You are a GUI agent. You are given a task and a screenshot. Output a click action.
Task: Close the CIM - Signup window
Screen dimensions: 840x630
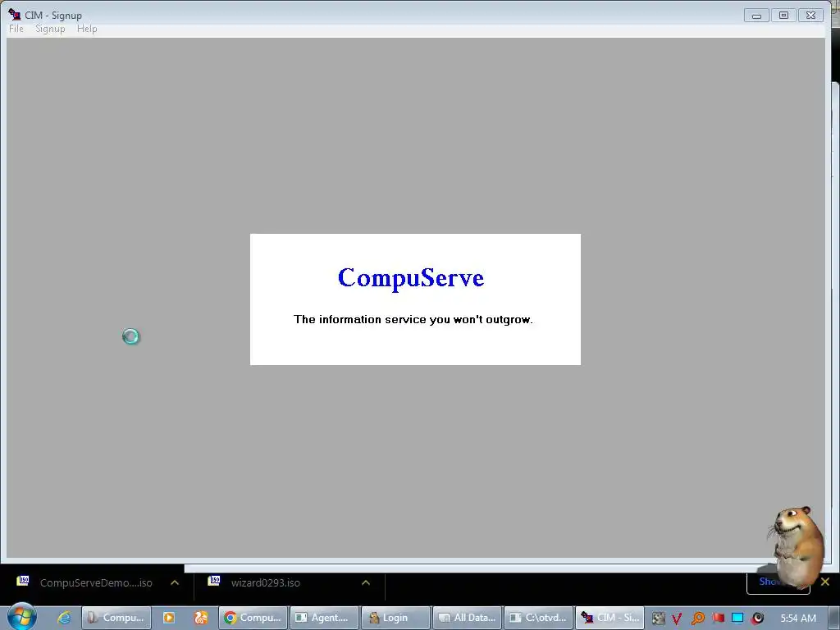pyautogui.click(x=811, y=16)
